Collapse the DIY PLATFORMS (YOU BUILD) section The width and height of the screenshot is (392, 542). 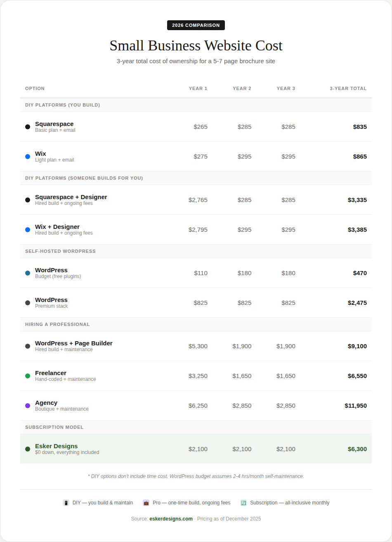(x=62, y=105)
